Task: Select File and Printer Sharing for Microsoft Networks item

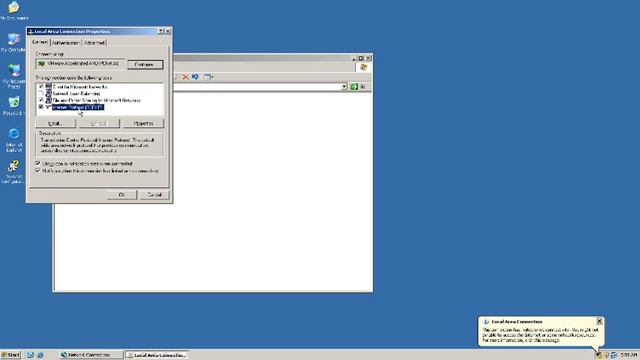Action: coord(96,100)
